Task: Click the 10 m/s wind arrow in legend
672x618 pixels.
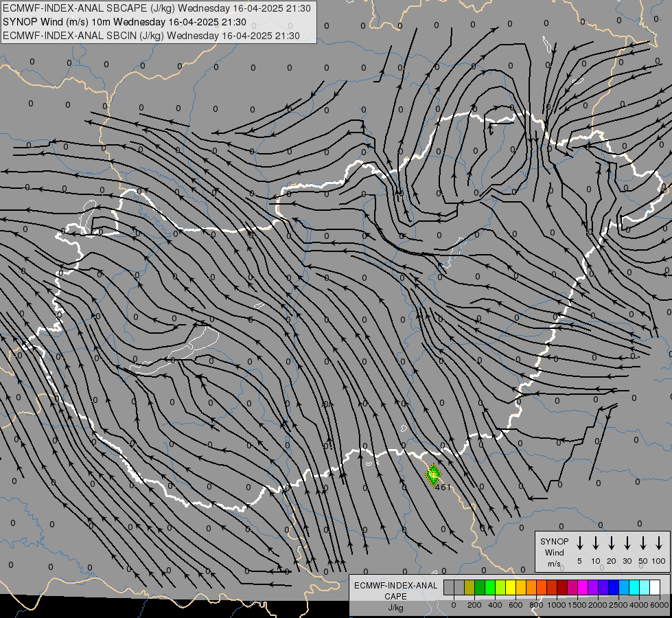Action: click(596, 543)
